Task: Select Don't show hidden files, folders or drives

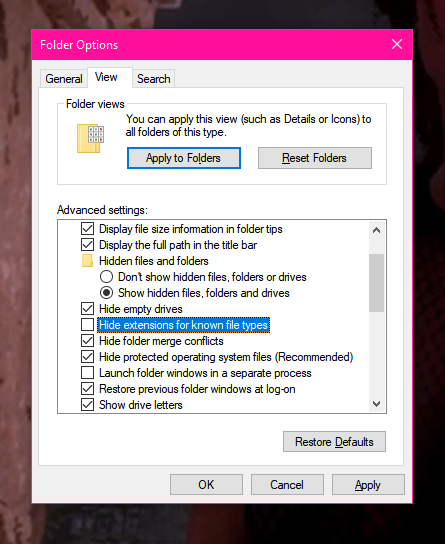Action: (106, 277)
